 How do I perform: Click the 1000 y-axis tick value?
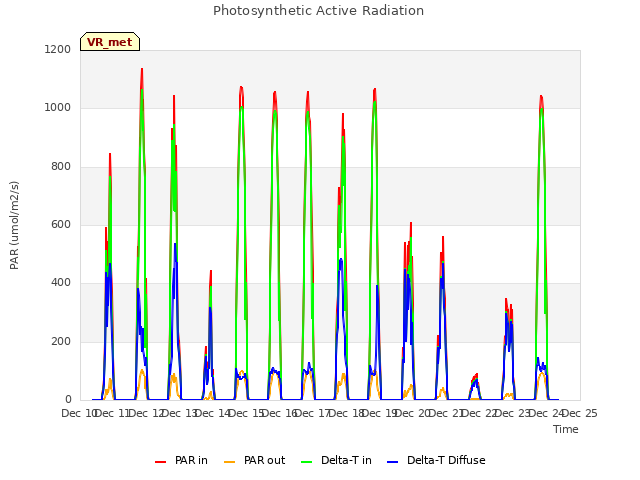(x=58, y=108)
